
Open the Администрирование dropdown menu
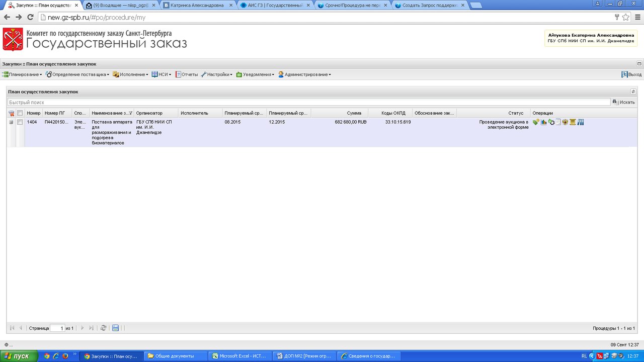click(x=304, y=74)
